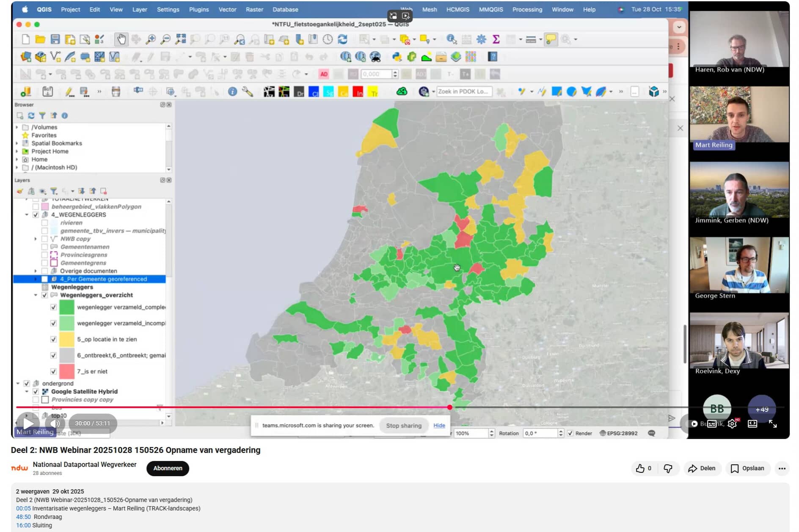
Task: Enable the Gemeentenamen layer checkbox
Action: [44, 247]
